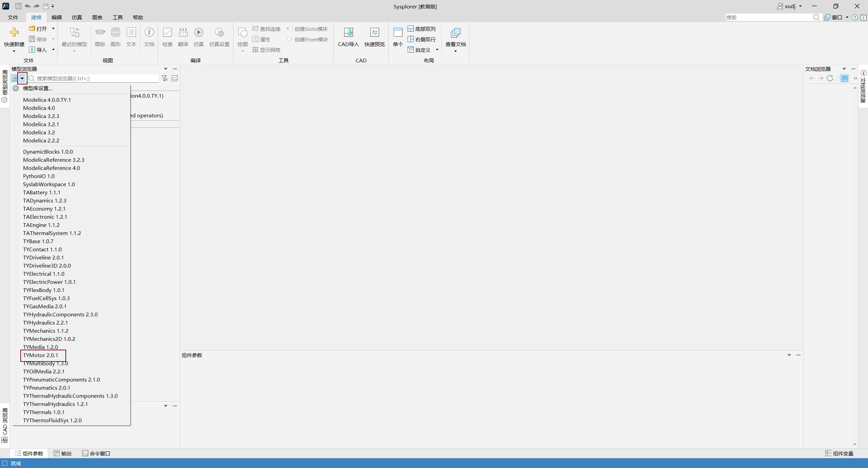Click the 导入 (import) icon
Viewport: 868px width, 468px height.
click(x=32, y=50)
